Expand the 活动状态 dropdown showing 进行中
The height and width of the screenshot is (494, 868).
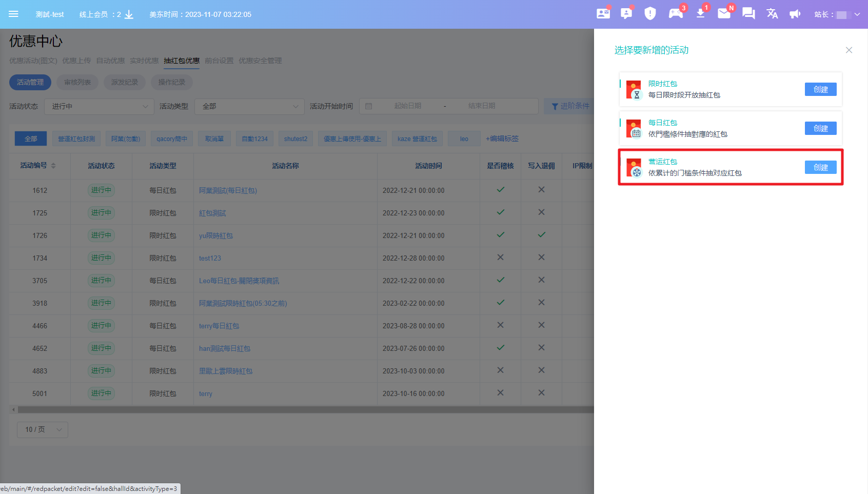tap(99, 106)
